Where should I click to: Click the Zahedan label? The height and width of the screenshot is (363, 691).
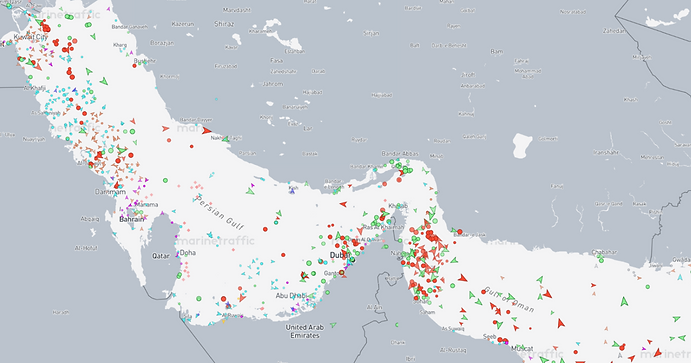[614, 31]
